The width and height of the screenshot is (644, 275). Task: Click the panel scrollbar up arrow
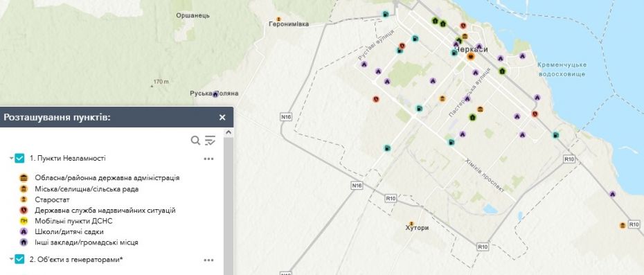click(x=229, y=132)
